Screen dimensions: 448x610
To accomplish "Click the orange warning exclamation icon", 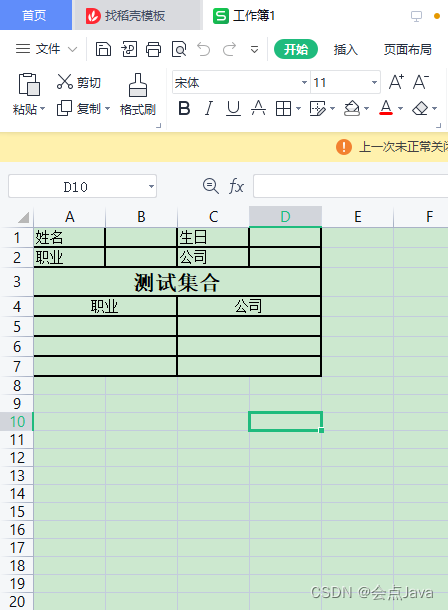I will (344, 147).
